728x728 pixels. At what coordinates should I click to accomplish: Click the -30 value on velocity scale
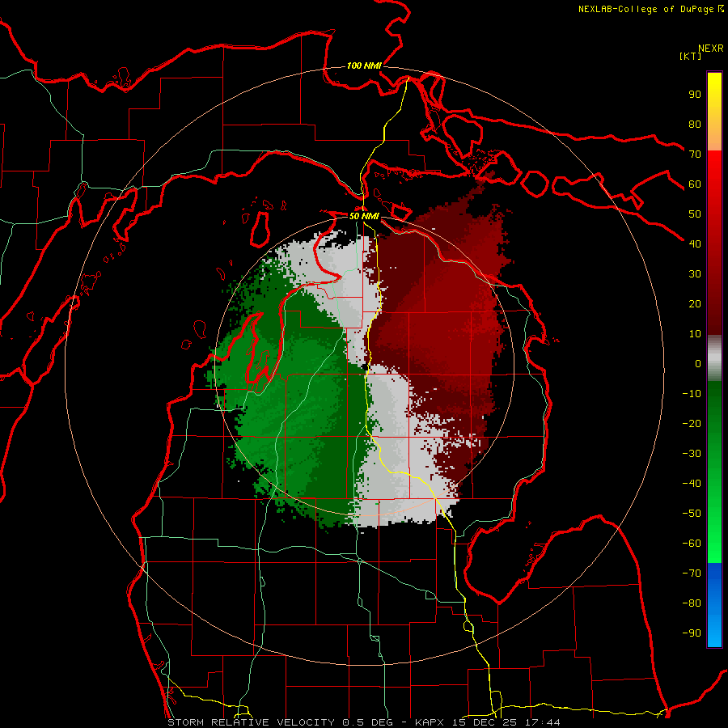coord(692,454)
